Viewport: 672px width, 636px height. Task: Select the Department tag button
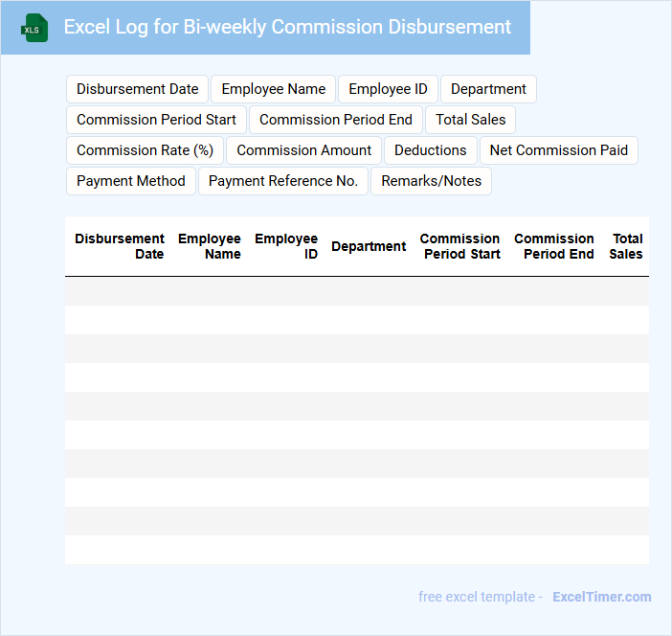click(x=488, y=89)
